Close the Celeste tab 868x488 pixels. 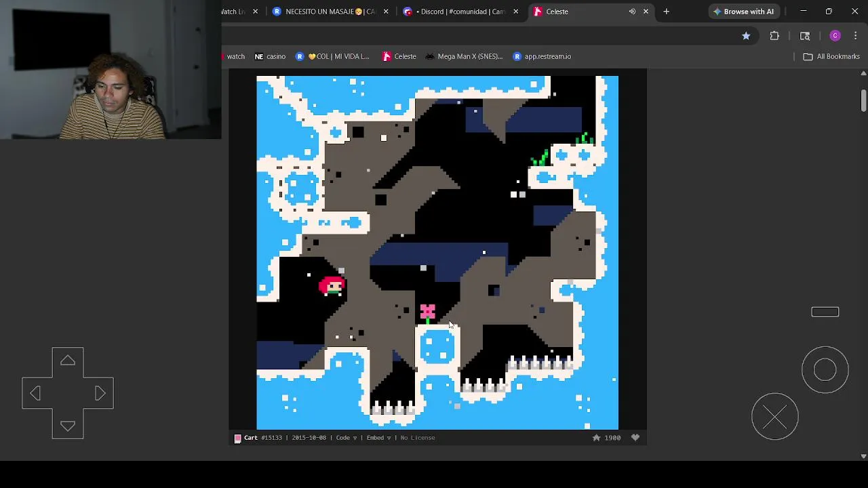pos(646,12)
